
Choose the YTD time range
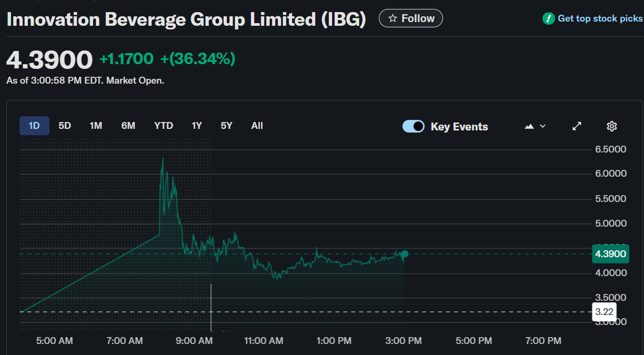(164, 126)
